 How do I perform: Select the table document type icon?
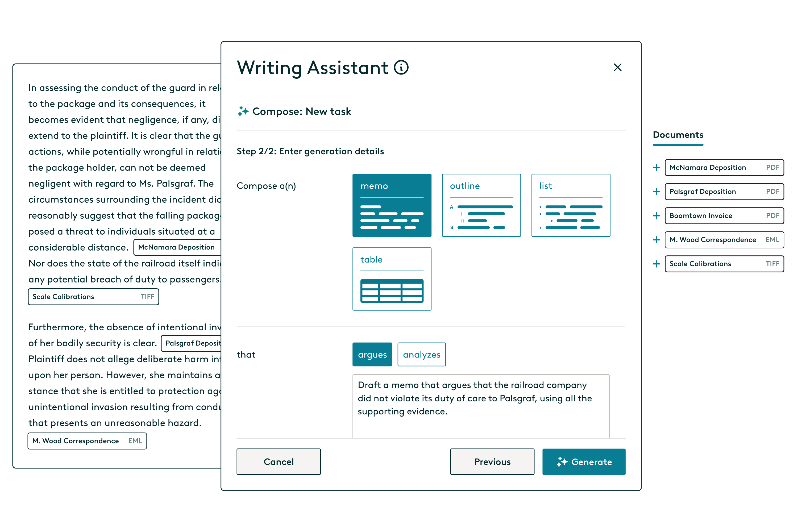pyautogui.click(x=392, y=279)
